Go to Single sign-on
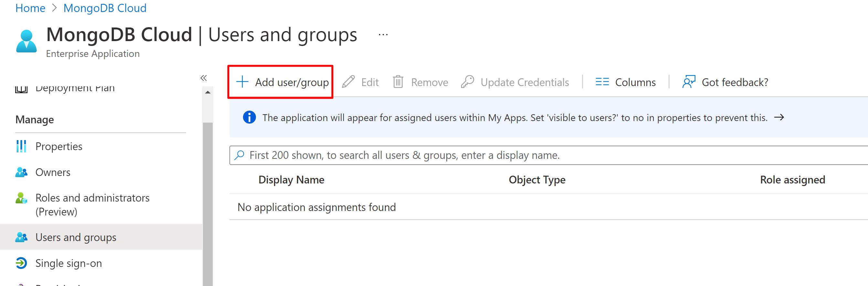This screenshot has height=286, width=868. 69,263
